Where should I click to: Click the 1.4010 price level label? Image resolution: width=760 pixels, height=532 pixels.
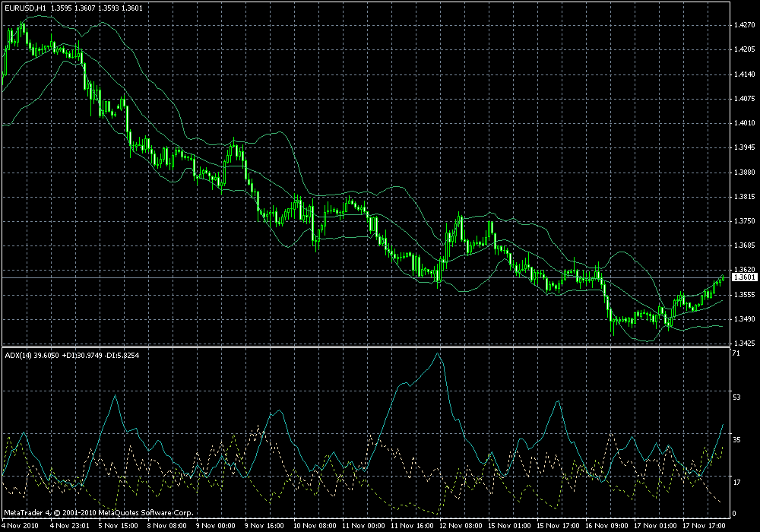(745, 123)
